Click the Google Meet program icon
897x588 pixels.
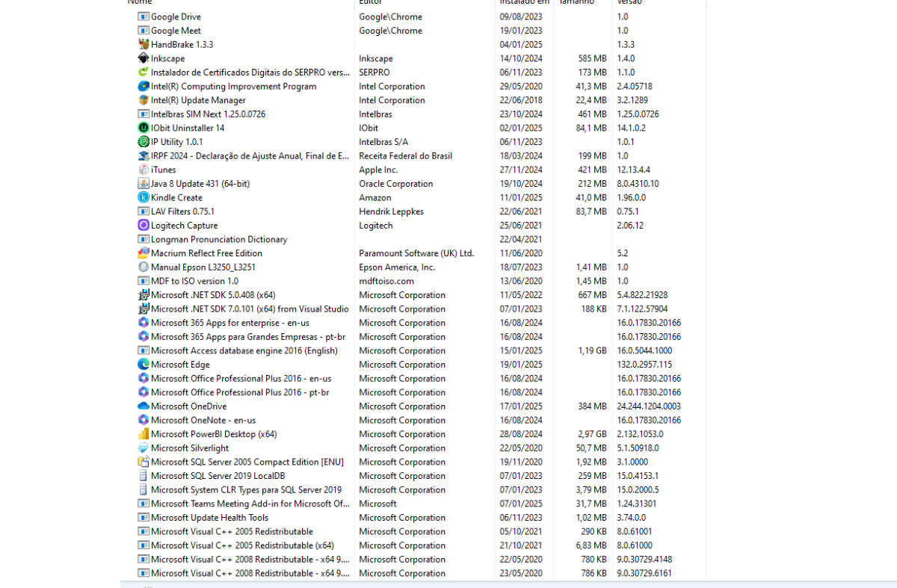click(x=144, y=31)
